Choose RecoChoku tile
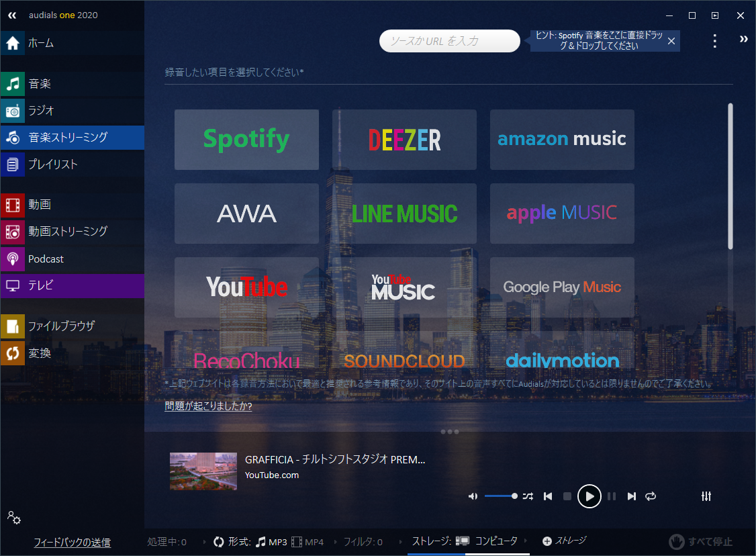 (246, 351)
